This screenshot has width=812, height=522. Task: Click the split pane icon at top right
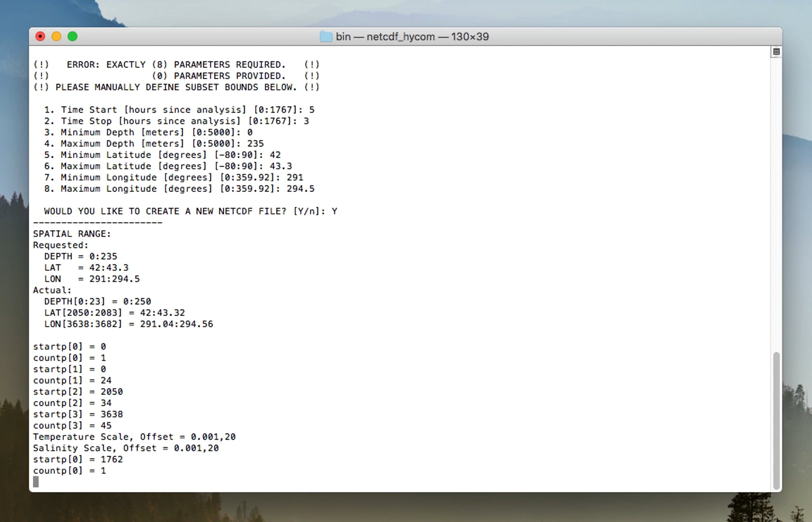pos(776,52)
